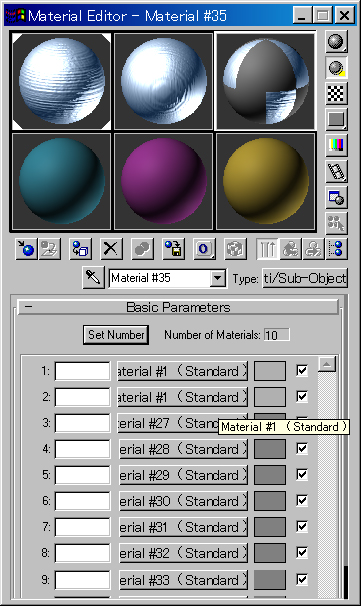361x606 pixels.
Task: Click the Set Number button
Action: pos(116,335)
